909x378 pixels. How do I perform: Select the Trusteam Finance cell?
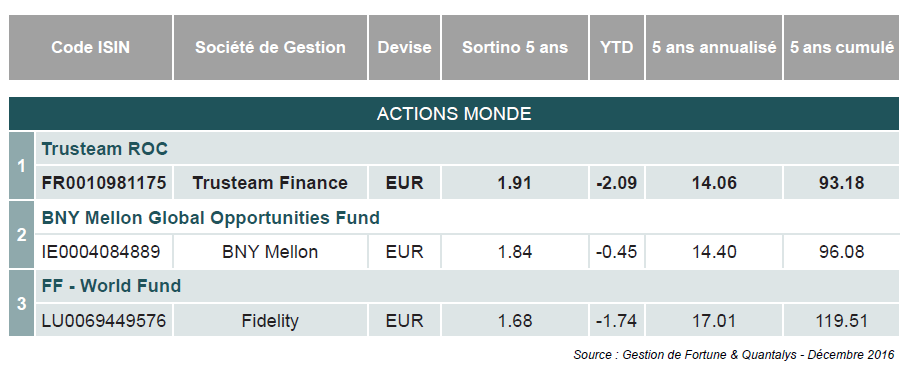coord(270,183)
